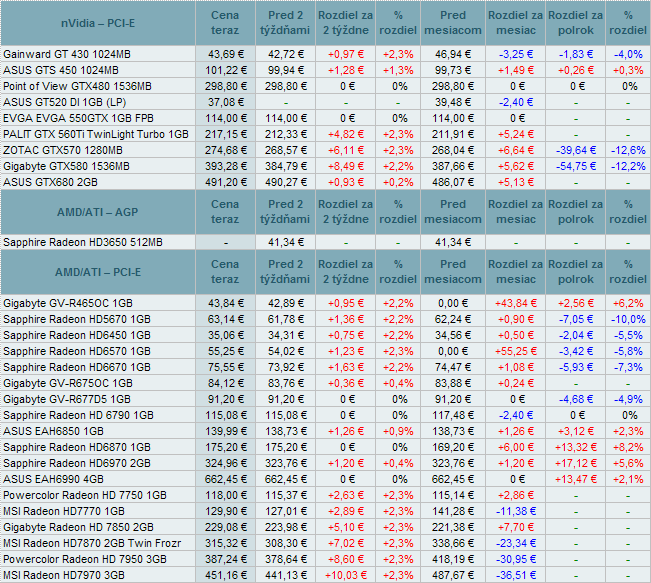The width and height of the screenshot is (651, 583).
Task: Select the '-3,25 €' monthly difference for GT 430
Action: coord(516,54)
